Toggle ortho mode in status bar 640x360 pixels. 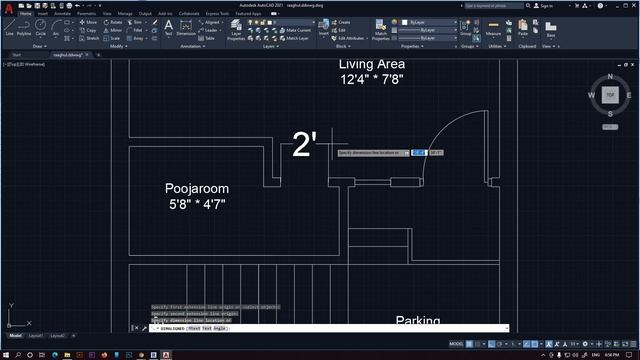click(x=491, y=344)
